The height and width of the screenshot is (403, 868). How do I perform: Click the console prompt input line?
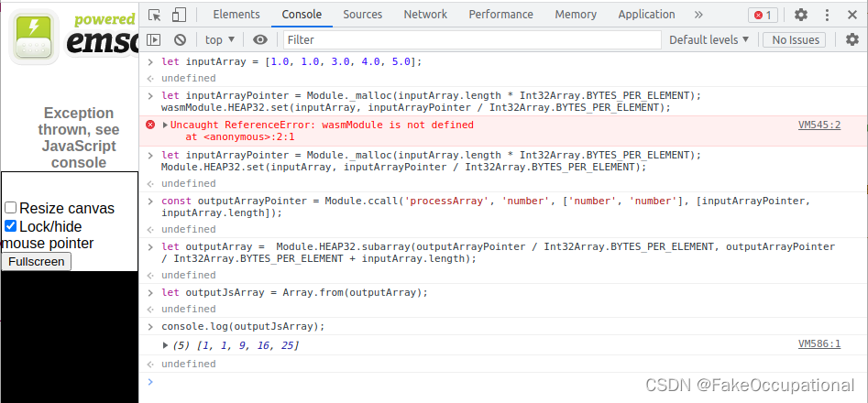(503, 381)
